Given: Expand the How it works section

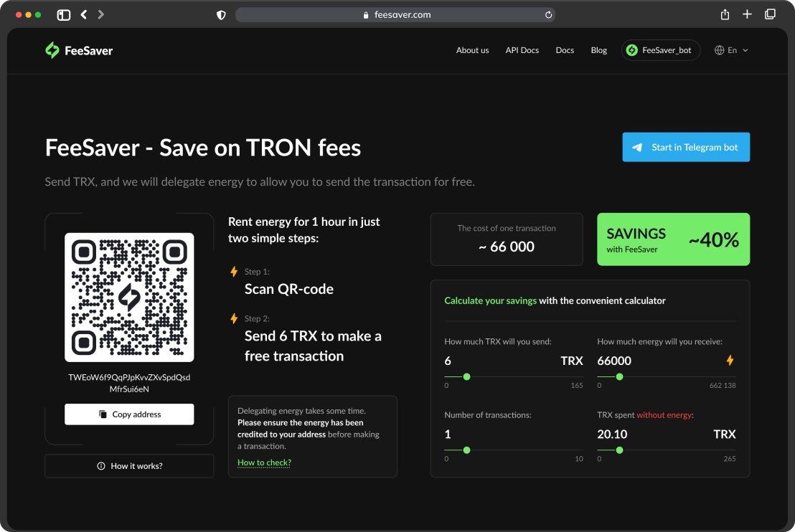Looking at the screenshot, I should [x=129, y=466].
